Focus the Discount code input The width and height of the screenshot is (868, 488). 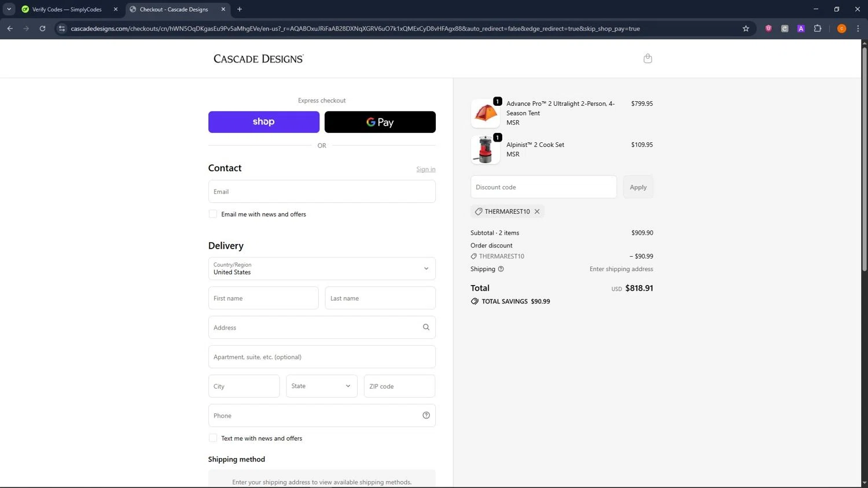pyautogui.click(x=544, y=187)
